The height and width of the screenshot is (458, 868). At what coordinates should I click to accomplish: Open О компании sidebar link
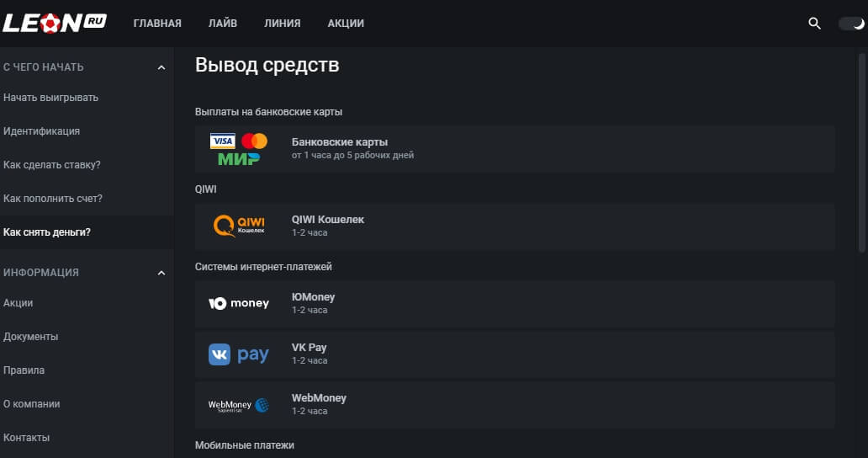point(32,404)
